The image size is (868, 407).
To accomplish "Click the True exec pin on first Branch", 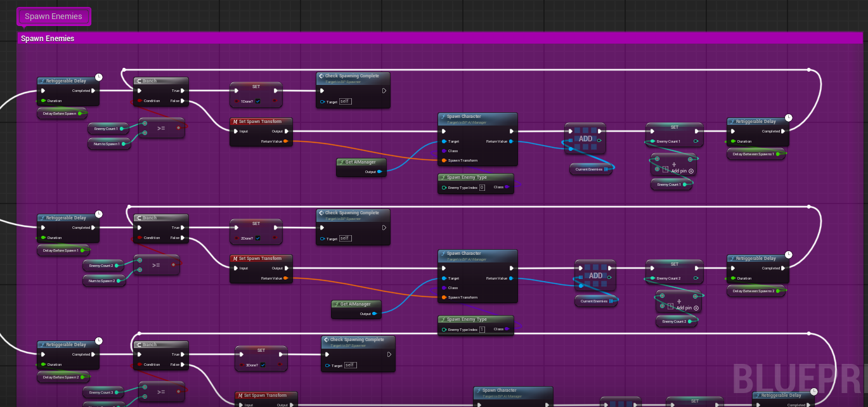I will coord(184,91).
